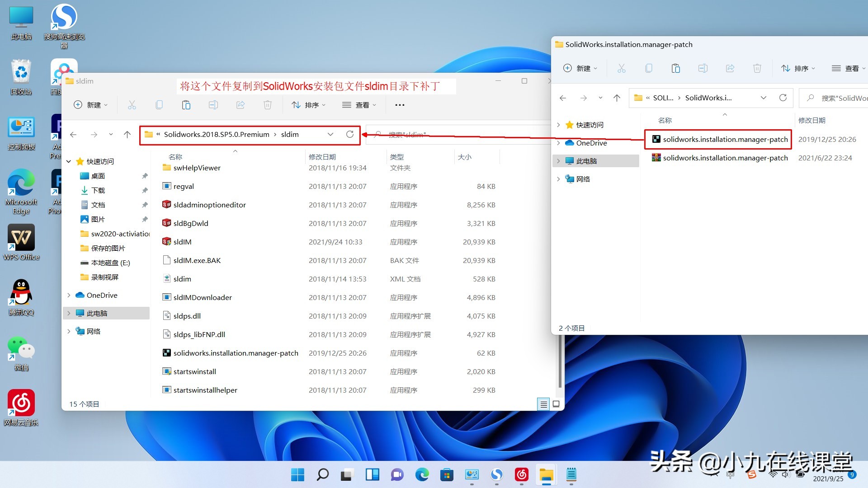The width and height of the screenshot is (868, 488).
Task: Click the 搜索sldim search box
Action: (452, 134)
